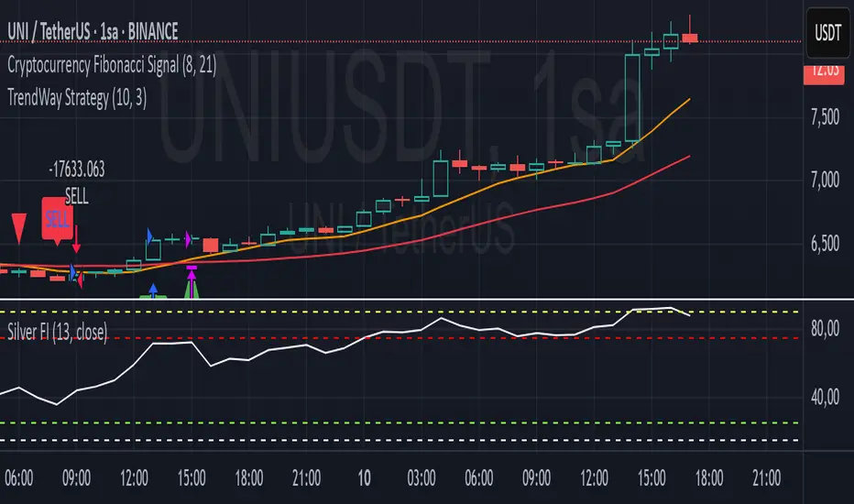The height and width of the screenshot is (504, 854).
Task: Click the 7,000 price axis label
Action: coord(825,180)
